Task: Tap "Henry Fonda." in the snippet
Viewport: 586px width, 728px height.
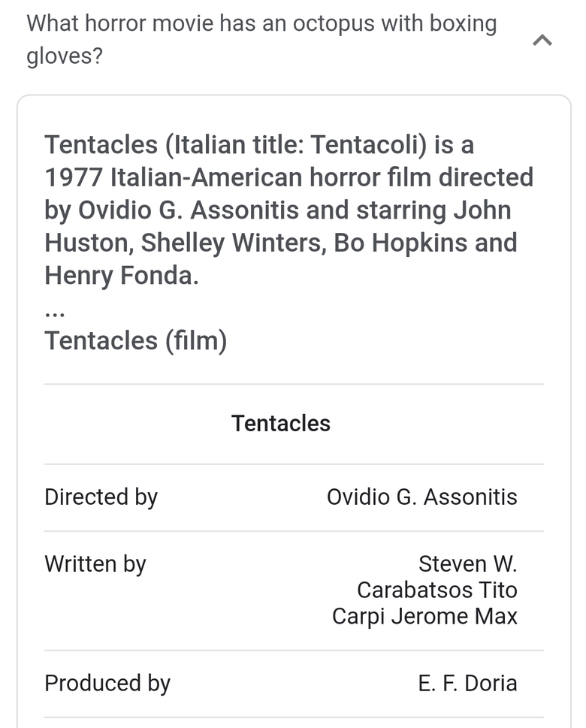Action: tap(122, 276)
